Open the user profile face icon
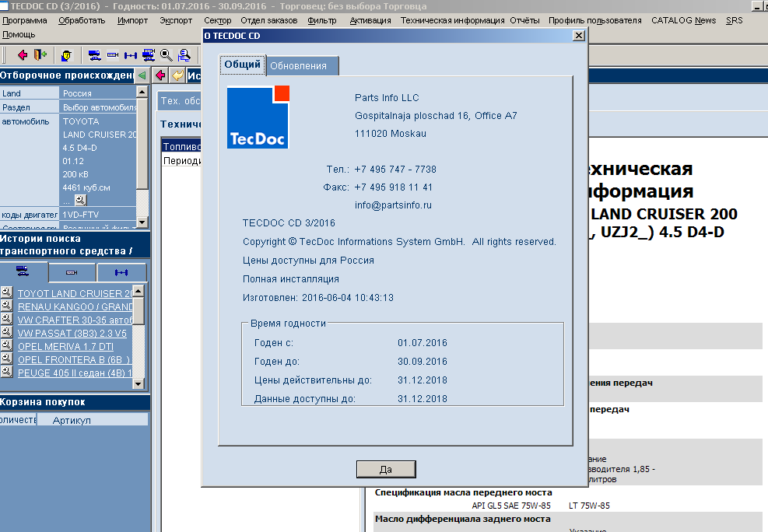This screenshot has height=532, width=768. tap(67, 55)
